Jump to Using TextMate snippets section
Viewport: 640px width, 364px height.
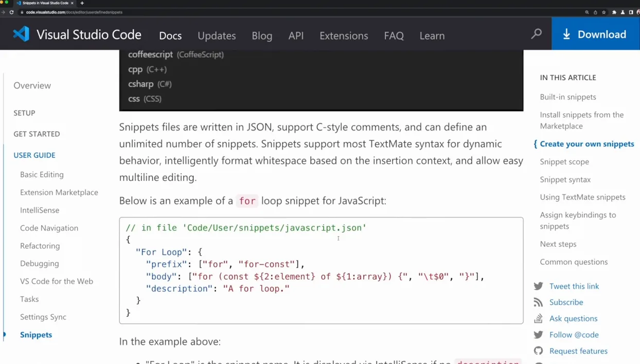tap(582, 197)
